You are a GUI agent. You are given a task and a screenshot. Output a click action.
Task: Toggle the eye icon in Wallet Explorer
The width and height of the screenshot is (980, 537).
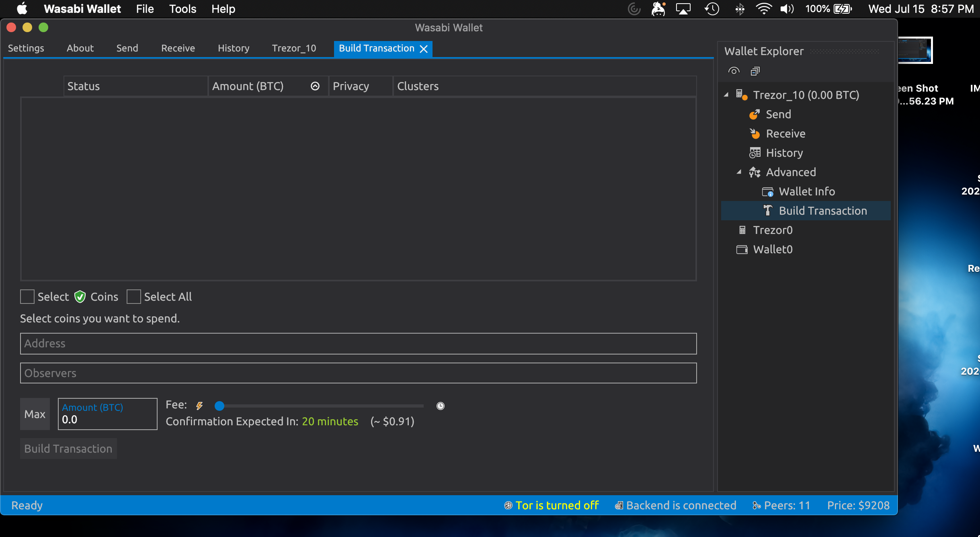pyautogui.click(x=734, y=71)
